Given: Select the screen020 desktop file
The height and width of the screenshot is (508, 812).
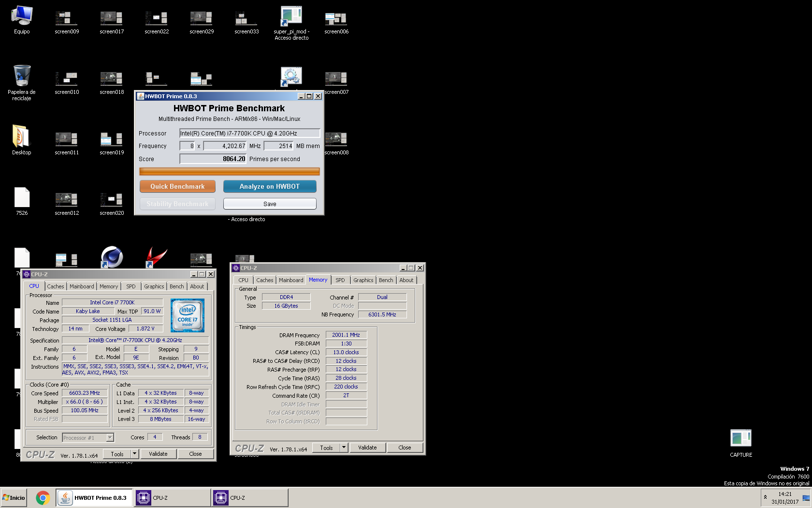Looking at the screenshot, I should pyautogui.click(x=112, y=203).
